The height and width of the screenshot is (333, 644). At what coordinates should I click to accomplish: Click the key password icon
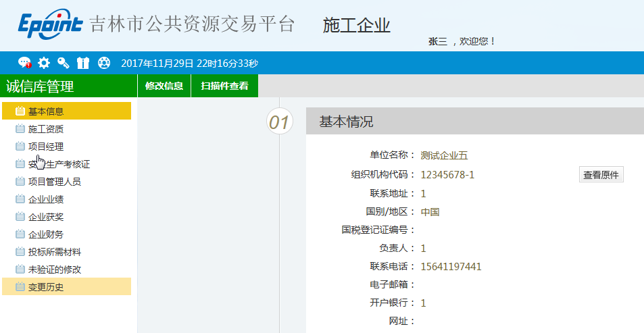(x=64, y=63)
